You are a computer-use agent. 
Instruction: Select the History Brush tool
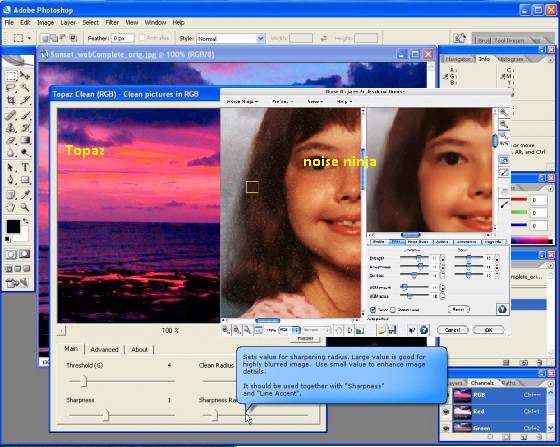tap(25, 127)
